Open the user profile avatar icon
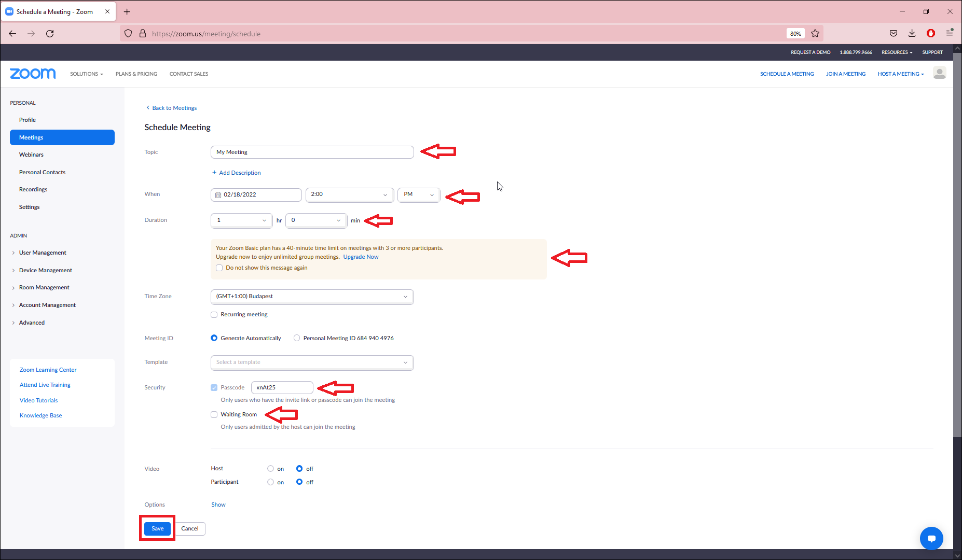This screenshot has width=962, height=560. click(x=939, y=73)
